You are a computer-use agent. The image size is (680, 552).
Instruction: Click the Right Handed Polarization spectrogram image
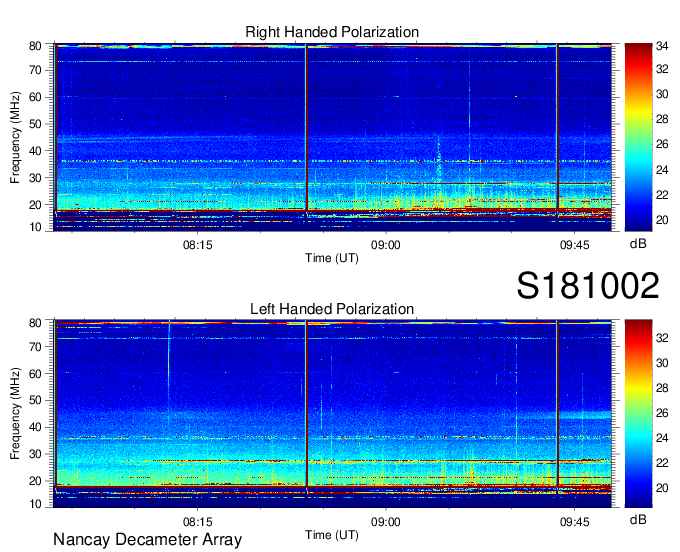[x=333, y=137]
